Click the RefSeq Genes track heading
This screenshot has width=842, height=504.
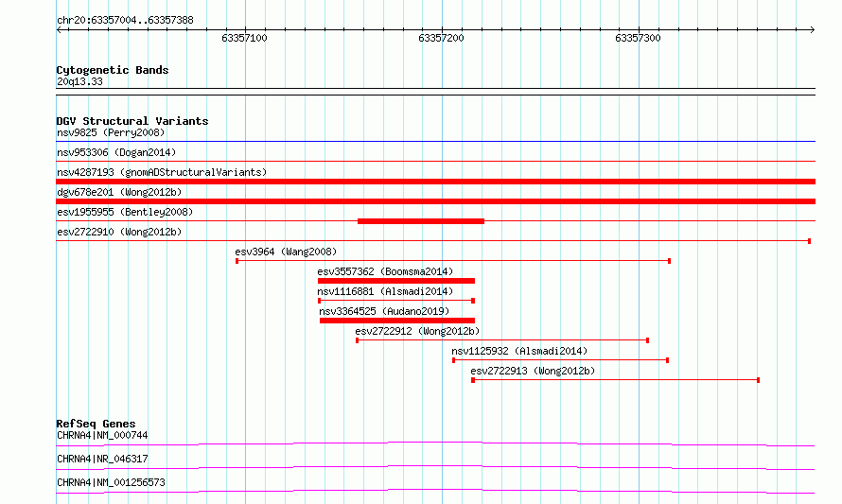click(x=96, y=424)
